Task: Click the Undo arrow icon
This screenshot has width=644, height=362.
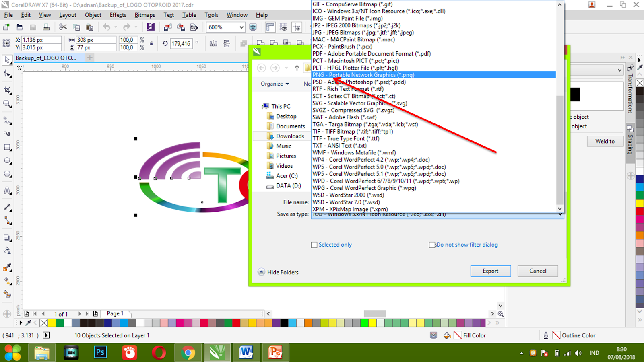Action: pyautogui.click(x=107, y=27)
